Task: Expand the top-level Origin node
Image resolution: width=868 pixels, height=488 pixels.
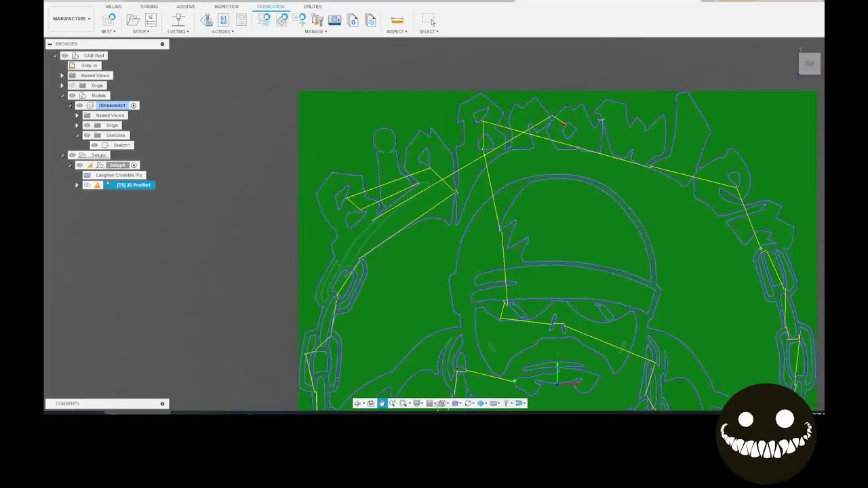Action: [62, 85]
